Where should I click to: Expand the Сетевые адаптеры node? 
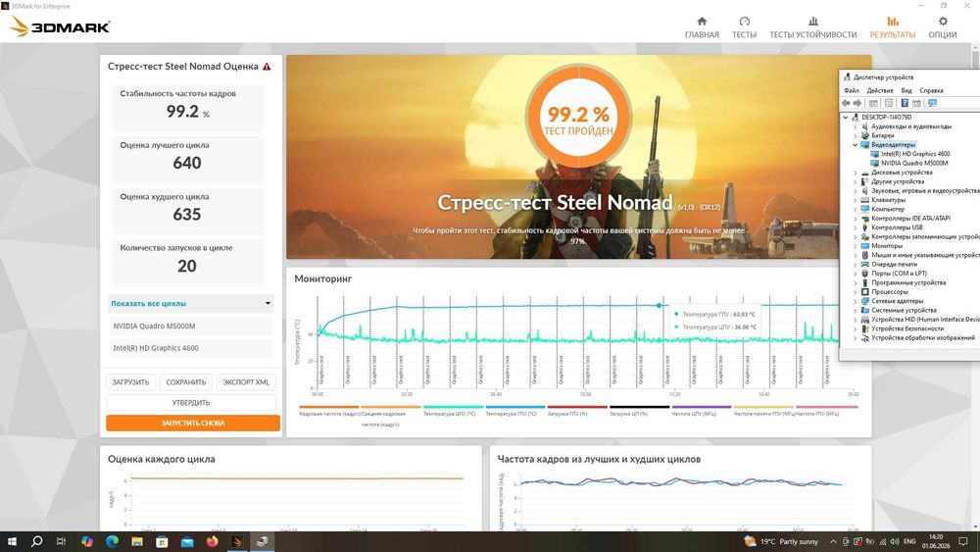pos(855,301)
